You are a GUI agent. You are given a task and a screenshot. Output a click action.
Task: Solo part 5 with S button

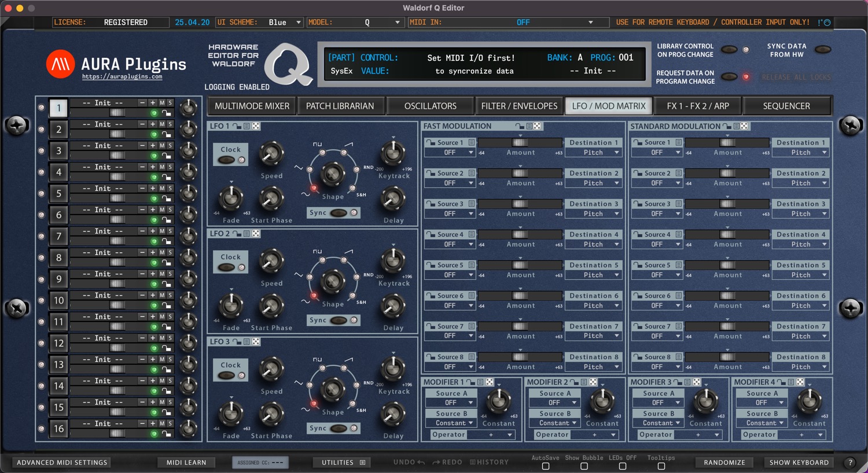[x=170, y=188]
